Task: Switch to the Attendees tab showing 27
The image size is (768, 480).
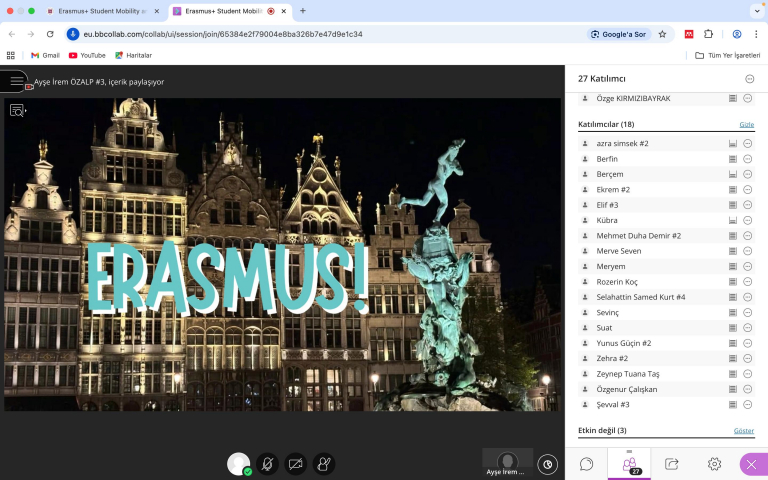Action: click(x=630, y=464)
